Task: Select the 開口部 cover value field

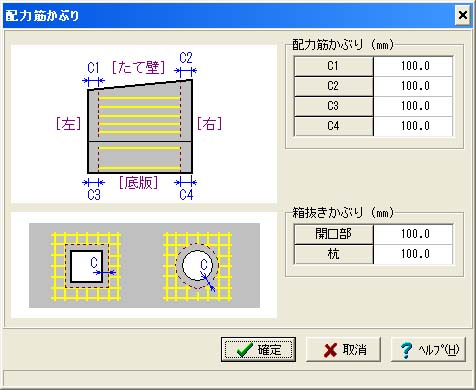Action: pyautogui.click(x=413, y=234)
